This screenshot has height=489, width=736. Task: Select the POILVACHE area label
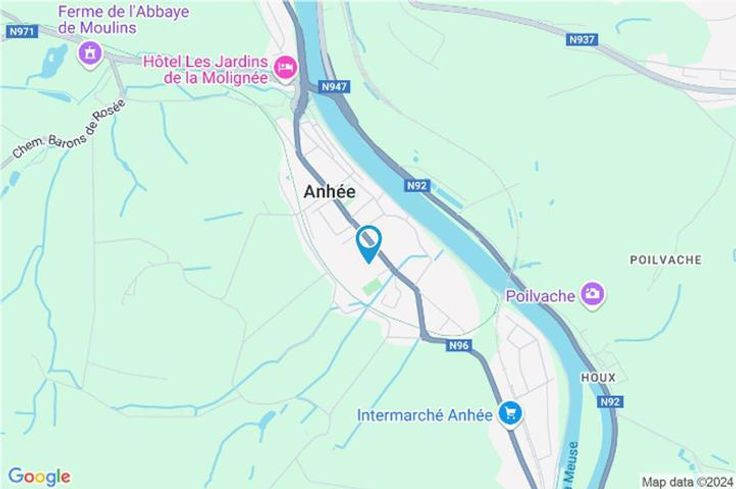tap(666, 260)
